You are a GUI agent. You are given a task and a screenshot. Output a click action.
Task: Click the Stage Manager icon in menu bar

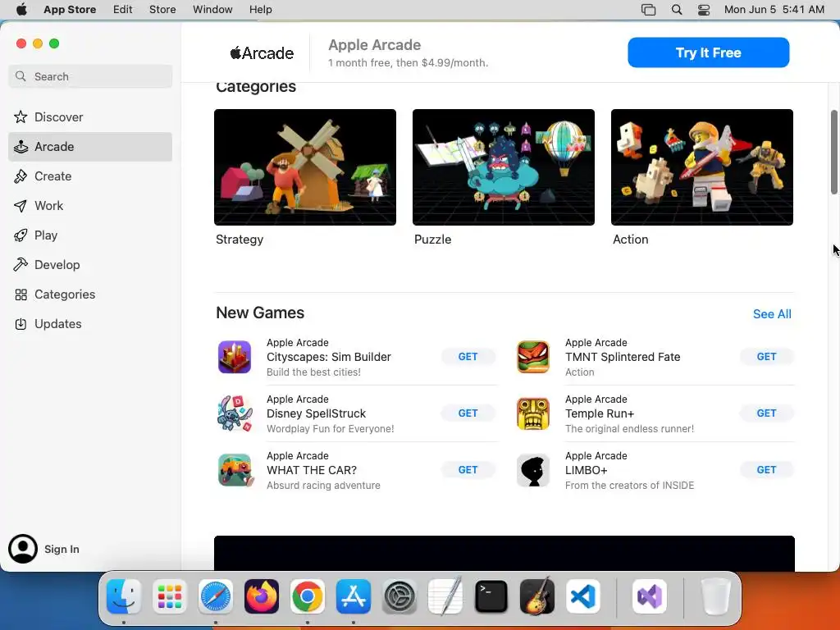click(x=648, y=10)
